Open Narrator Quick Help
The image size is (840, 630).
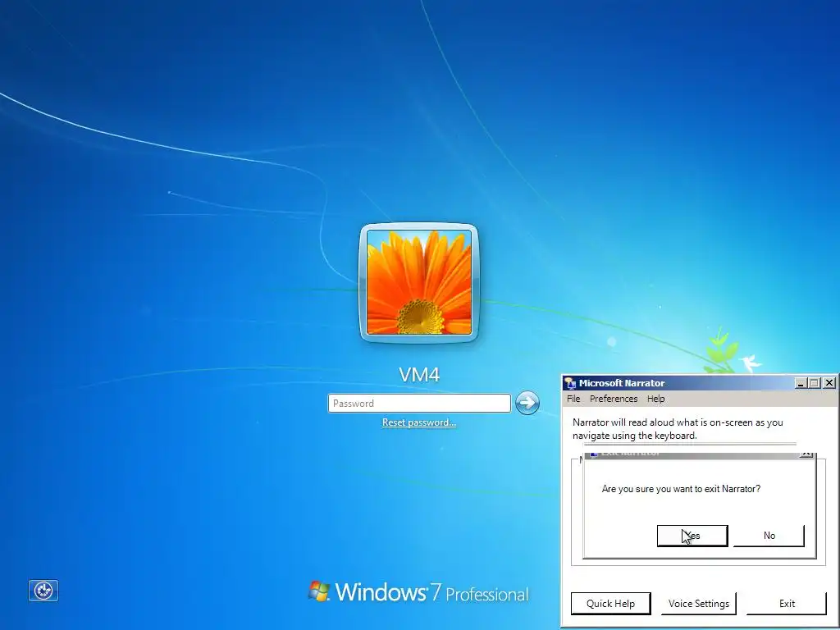(x=610, y=604)
